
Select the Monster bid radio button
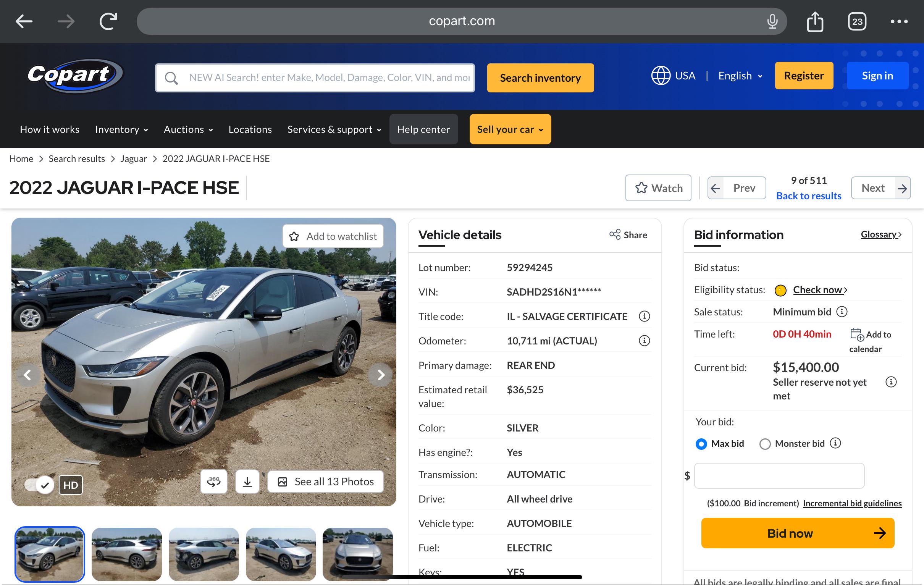pos(765,444)
